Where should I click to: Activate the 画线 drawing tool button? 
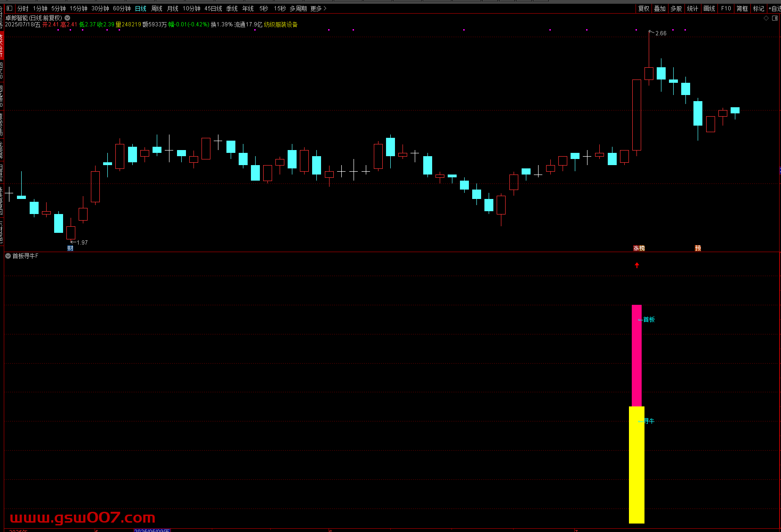pyautogui.click(x=709, y=8)
